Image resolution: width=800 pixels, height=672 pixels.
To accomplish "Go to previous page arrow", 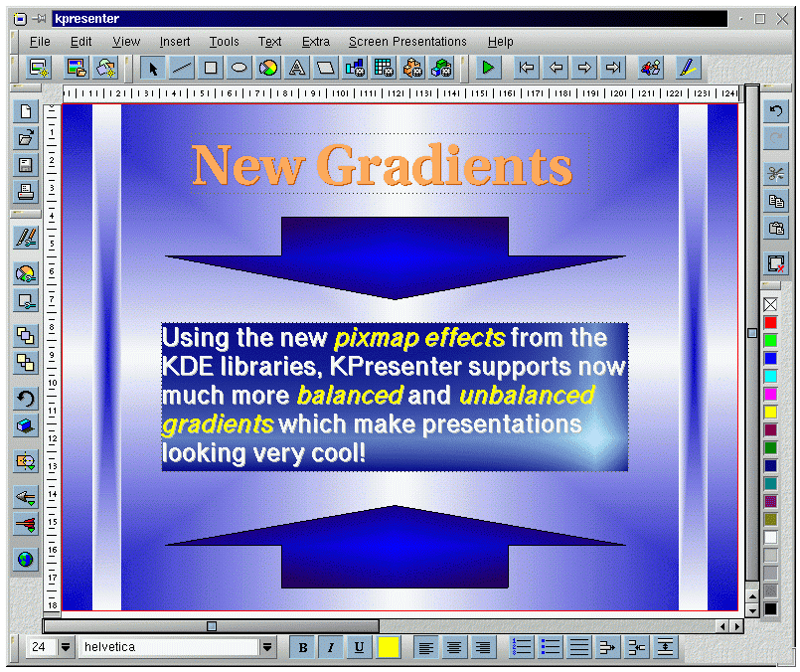I will click(x=556, y=68).
